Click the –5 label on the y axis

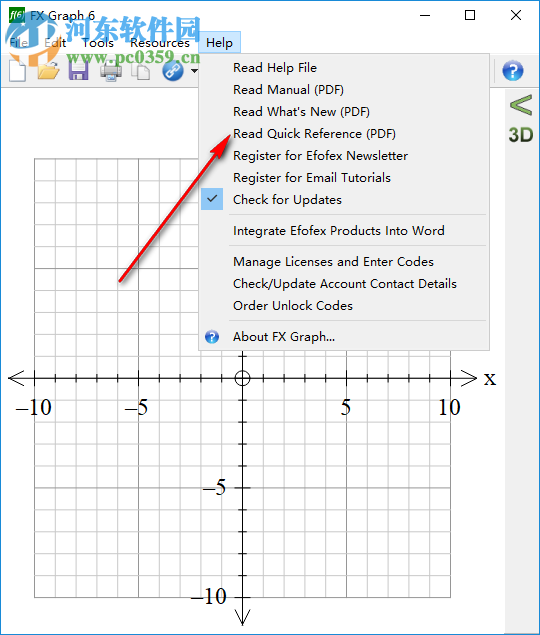(x=214, y=487)
